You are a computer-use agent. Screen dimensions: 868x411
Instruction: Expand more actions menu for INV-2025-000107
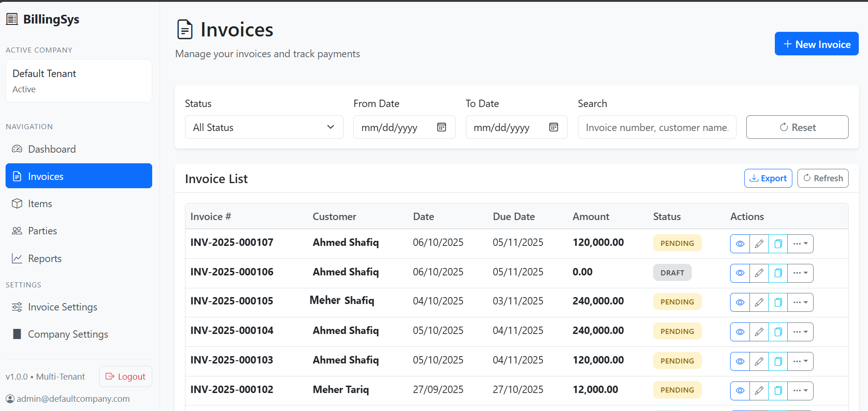pyautogui.click(x=800, y=244)
